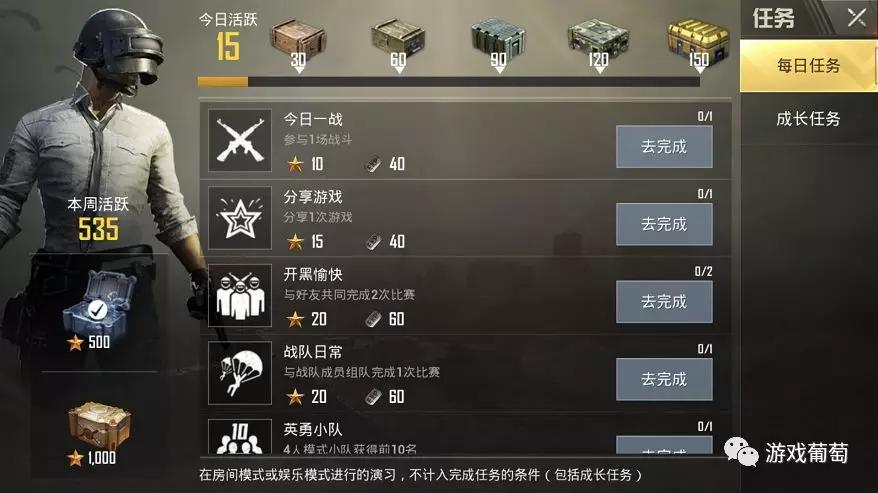
Task: Click 去完成 for the 开黑愉快 mission
Action: [x=664, y=302]
